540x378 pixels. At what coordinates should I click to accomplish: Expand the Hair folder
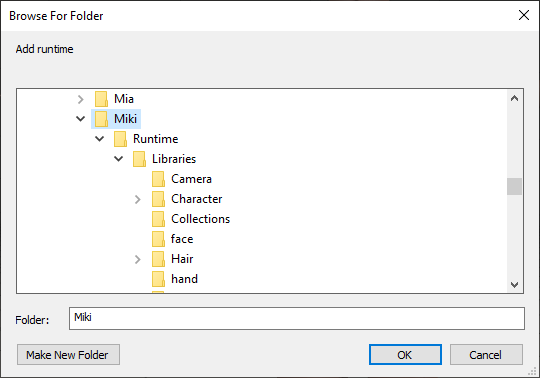click(x=138, y=259)
